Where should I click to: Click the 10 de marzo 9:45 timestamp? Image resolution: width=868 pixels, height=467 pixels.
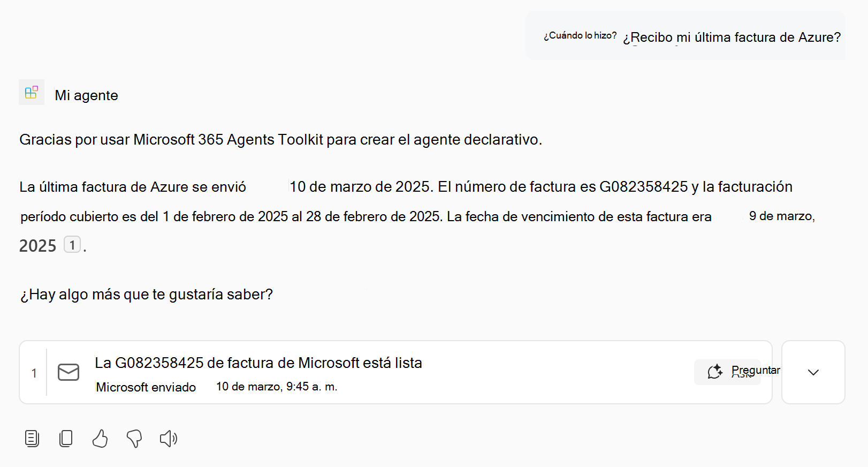(x=276, y=386)
